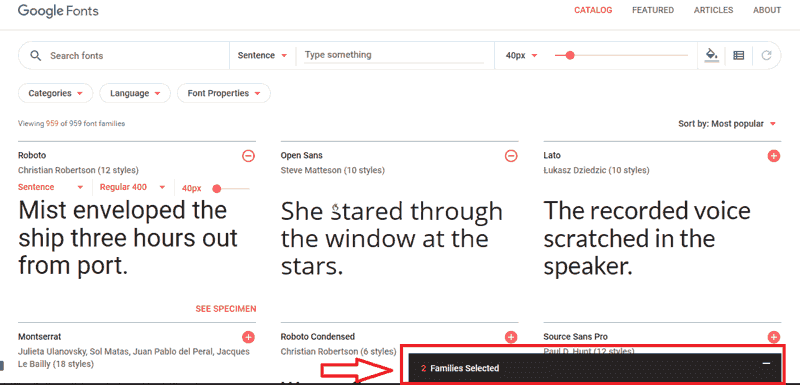The height and width of the screenshot is (385, 800).
Task: Add Source Sans Pro to selection
Action: click(x=773, y=337)
